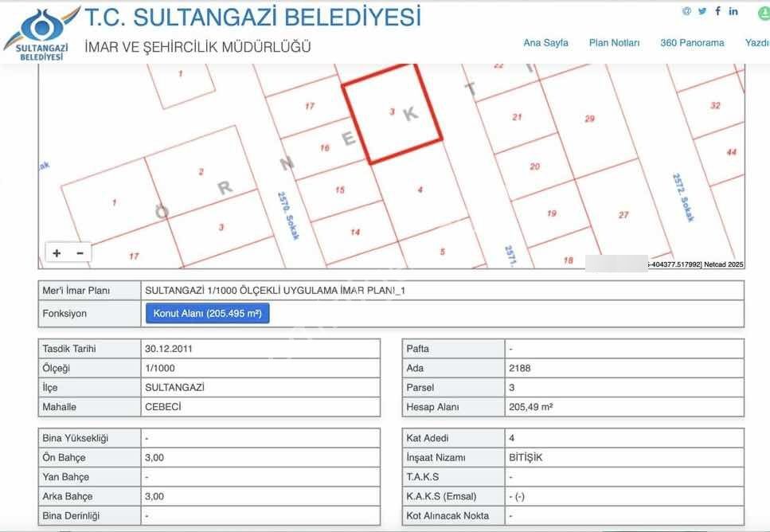This screenshot has height=532, width=770.
Task: Click the Bina Yüksekliği label
Action: (75, 438)
